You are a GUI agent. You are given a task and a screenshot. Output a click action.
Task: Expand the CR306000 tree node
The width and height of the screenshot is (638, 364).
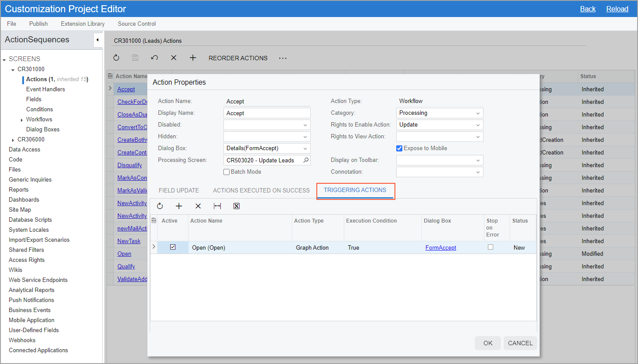pos(13,140)
